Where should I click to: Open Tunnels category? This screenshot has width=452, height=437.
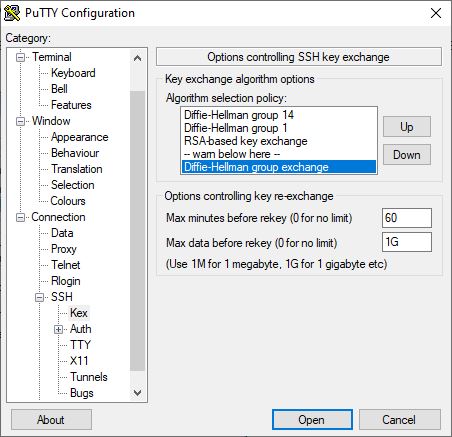click(x=89, y=377)
